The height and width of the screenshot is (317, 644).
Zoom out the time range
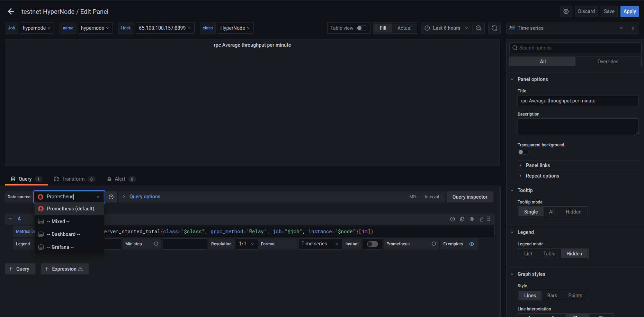(x=478, y=28)
